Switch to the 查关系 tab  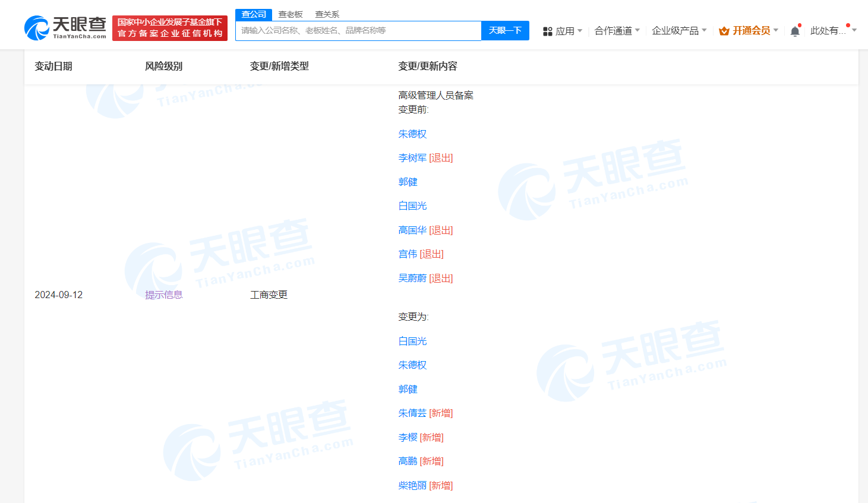click(x=327, y=14)
